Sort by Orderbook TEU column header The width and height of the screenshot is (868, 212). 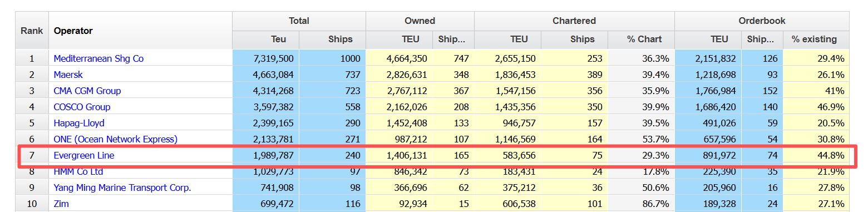(708, 39)
